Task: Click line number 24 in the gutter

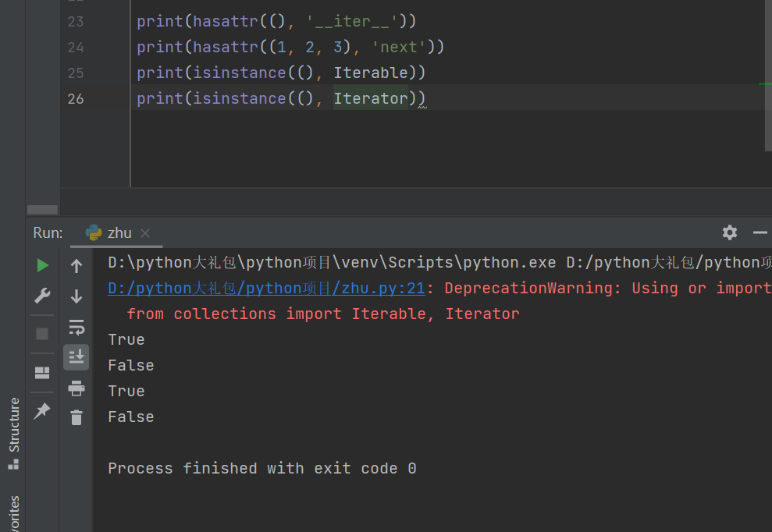Action: click(x=76, y=48)
